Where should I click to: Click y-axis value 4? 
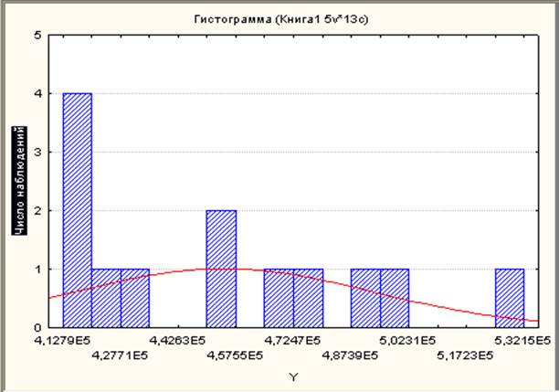(x=38, y=94)
